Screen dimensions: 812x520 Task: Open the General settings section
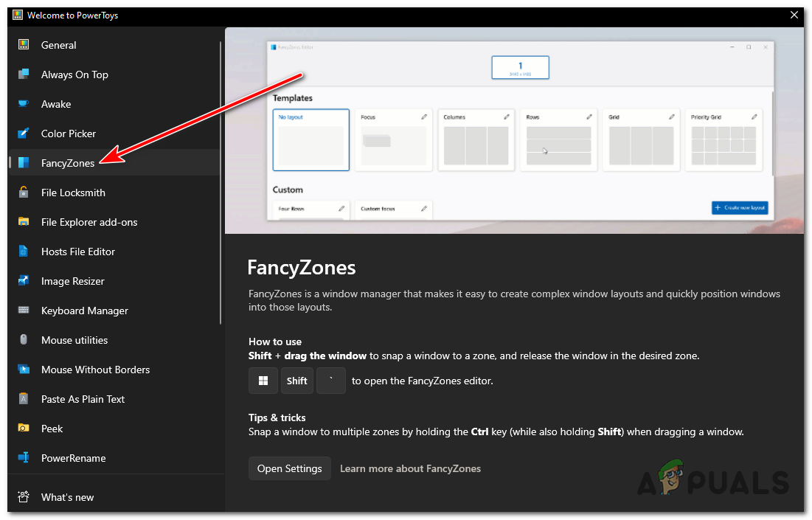point(59,45)
